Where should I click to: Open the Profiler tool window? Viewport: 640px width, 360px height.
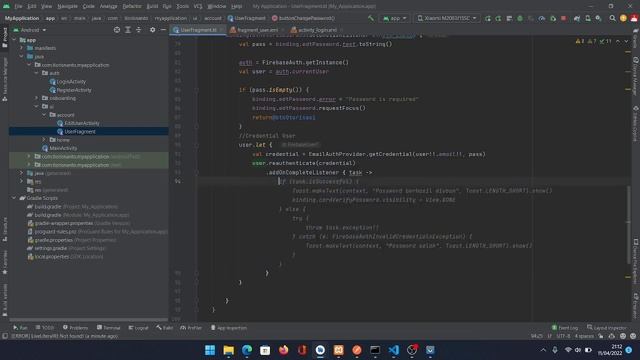tap(191, 328)
